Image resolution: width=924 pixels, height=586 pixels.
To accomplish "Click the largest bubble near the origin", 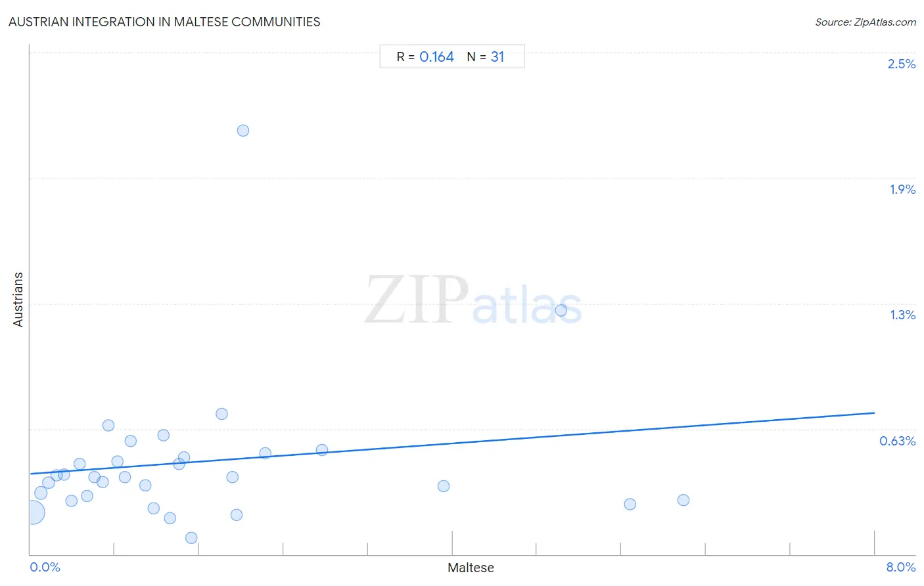I will pyautogui.click(x=33, y=512).
